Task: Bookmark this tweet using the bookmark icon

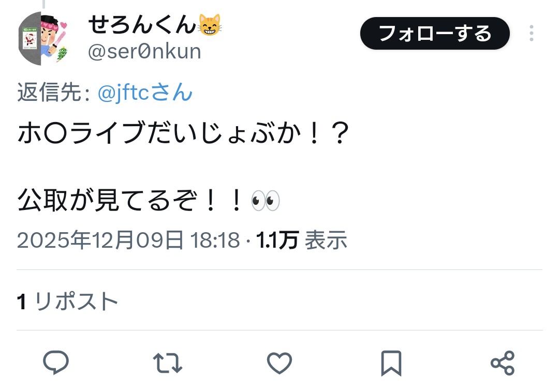Action: coord(391,363)
